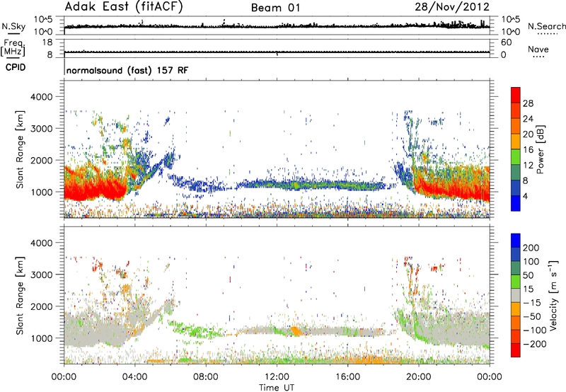Click the noise trace in the N.Sky panel

pyautogui.click(x=277, y=26)
